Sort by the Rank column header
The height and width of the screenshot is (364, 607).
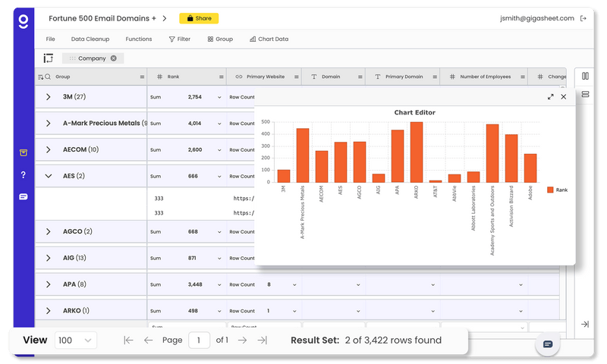point(173,77)
